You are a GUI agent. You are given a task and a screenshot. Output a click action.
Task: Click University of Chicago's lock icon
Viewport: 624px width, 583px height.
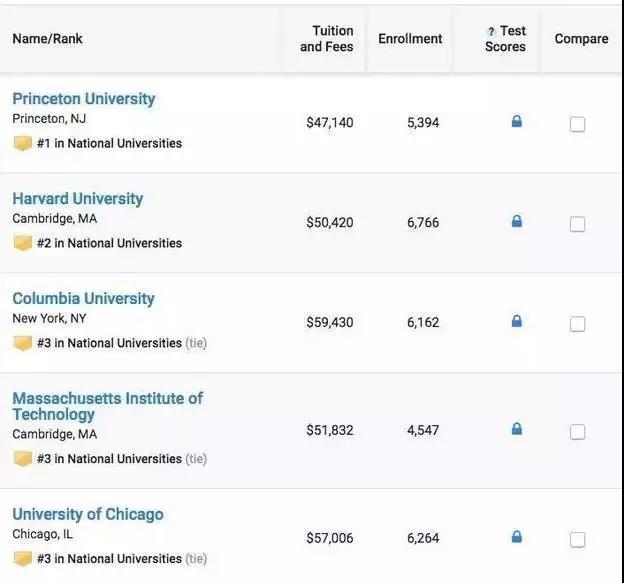517,537
